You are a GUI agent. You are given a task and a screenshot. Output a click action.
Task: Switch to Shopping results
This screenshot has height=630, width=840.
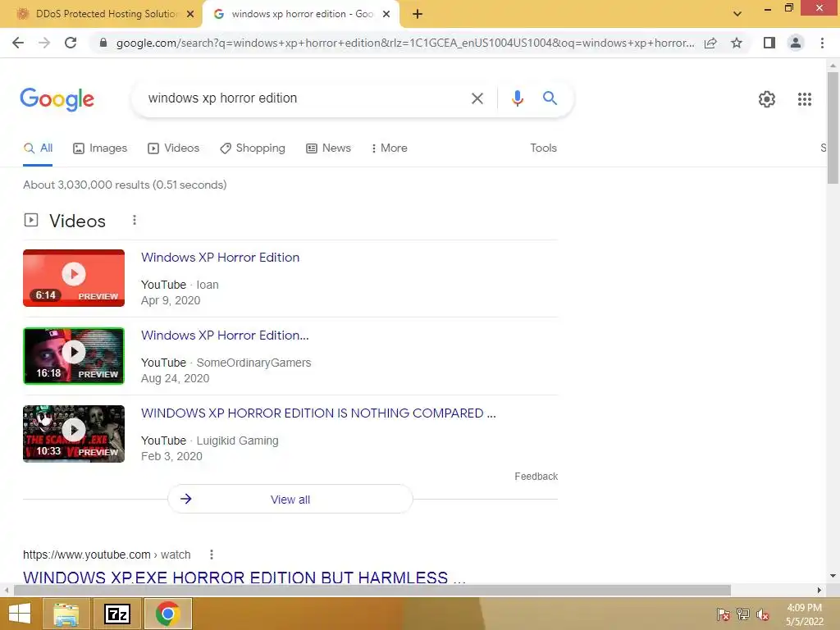coord(253,148)
